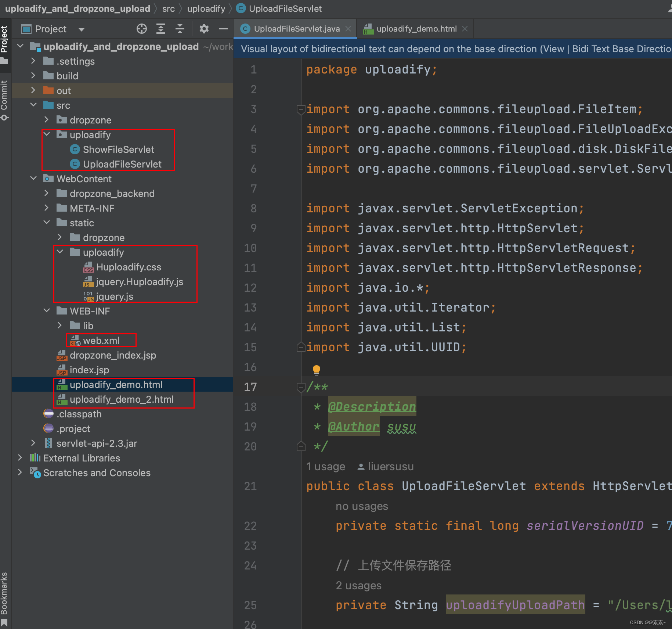Expand the src dropzone package
The image size is (672, 629).
[x=46, y=120]
